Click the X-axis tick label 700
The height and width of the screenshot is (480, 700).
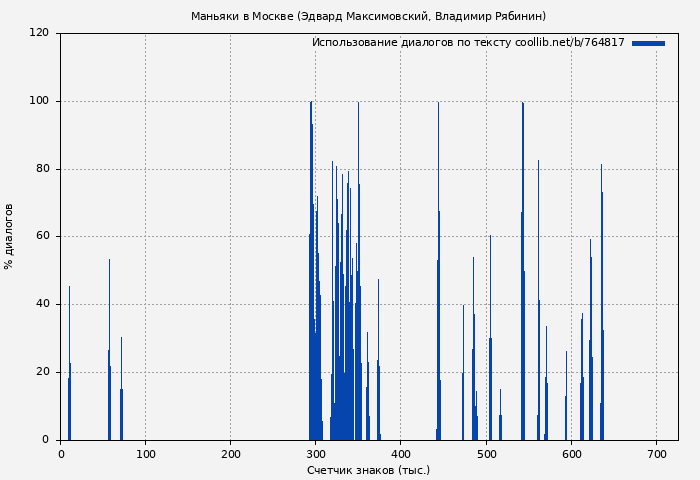coord(656,454)
